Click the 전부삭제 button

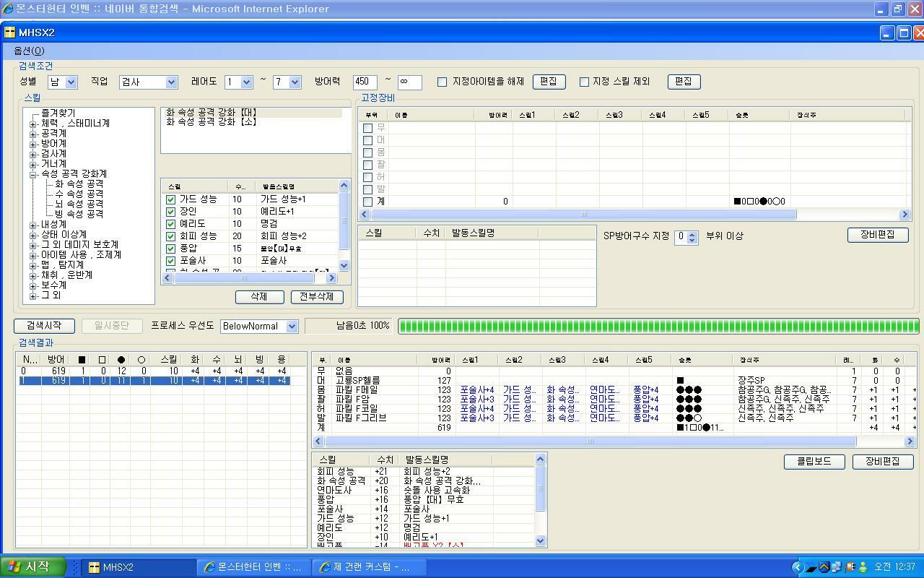[x=317, y=297]
